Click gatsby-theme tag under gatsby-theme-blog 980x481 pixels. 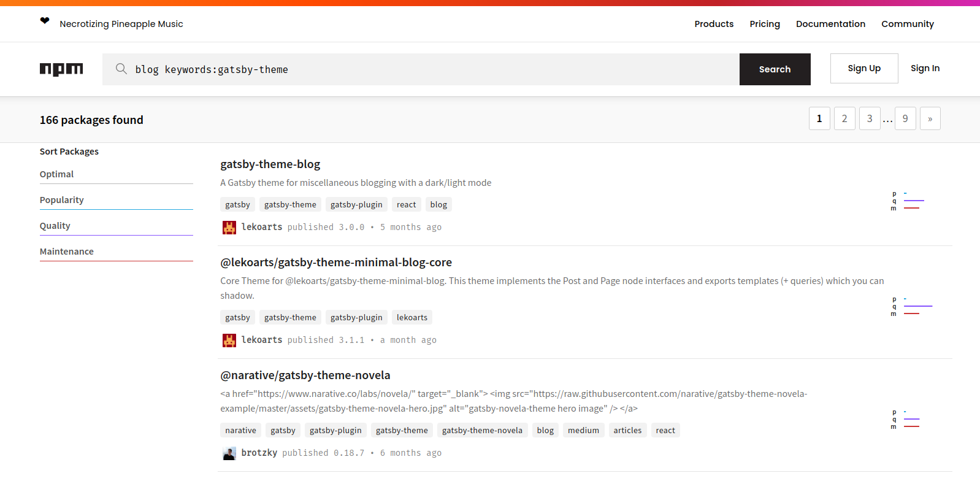click(290, 205)
